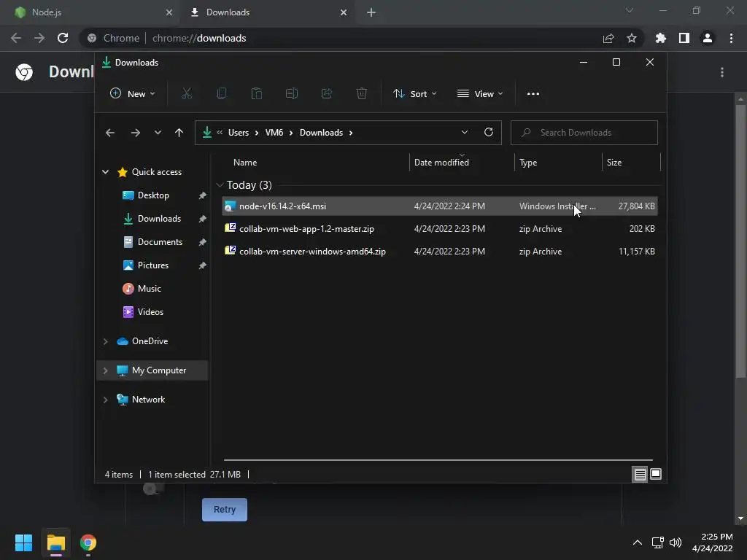Select Desktop in Quick access
The height and width of the screenshot is (560, 747).
(x=153, y=195)
